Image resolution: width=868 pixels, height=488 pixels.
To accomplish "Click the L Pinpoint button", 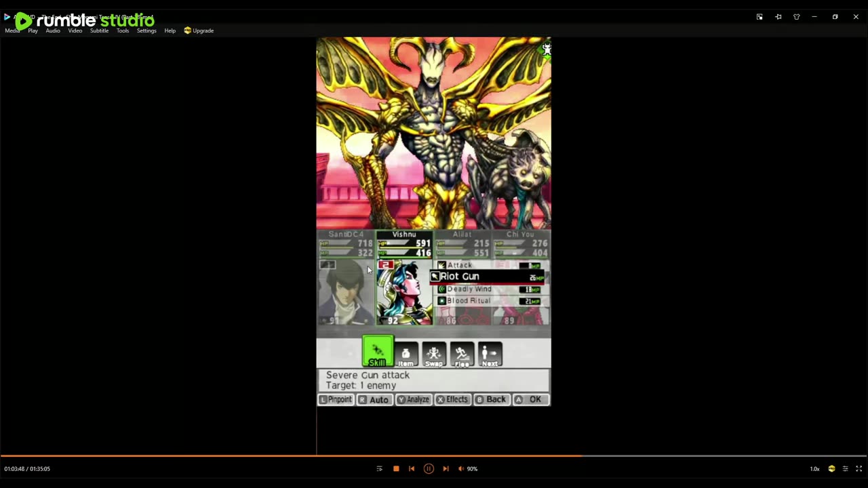I will (336, 400).
